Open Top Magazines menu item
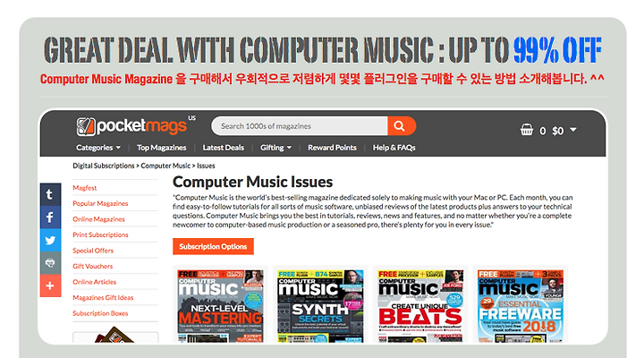Screen dimensions: 644x358 tap(161, 148)
